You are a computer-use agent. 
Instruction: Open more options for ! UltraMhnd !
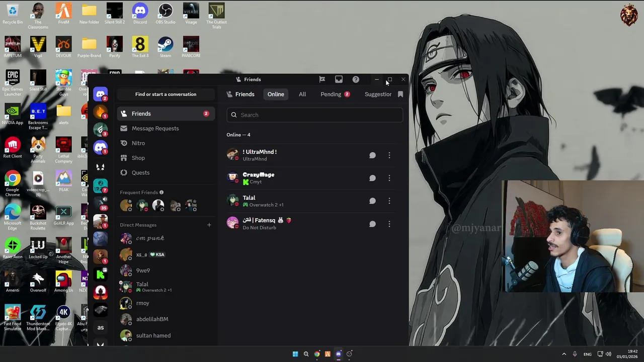click(389, 155)
